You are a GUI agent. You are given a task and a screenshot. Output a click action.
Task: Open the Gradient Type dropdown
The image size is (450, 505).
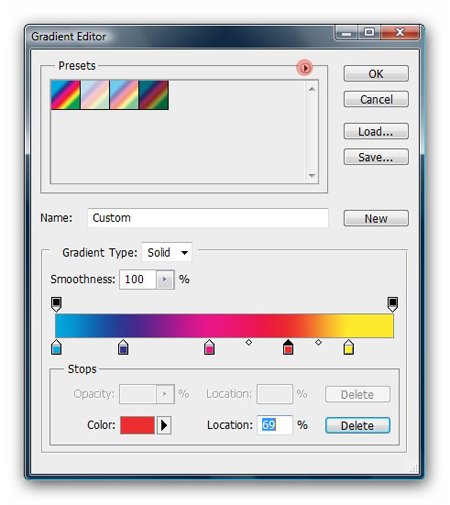click(x=167, y=253)
